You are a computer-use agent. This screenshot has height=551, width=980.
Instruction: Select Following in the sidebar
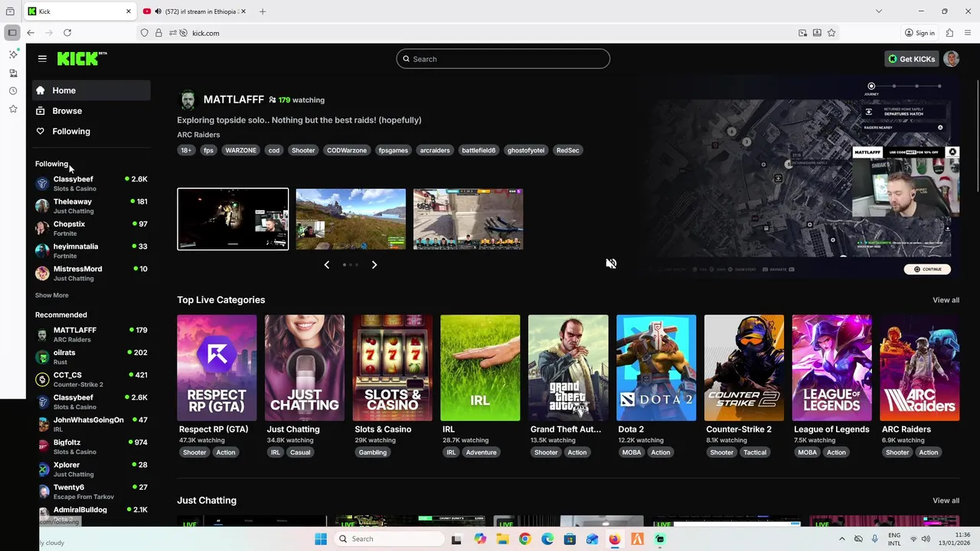click(x=91, y=132)
